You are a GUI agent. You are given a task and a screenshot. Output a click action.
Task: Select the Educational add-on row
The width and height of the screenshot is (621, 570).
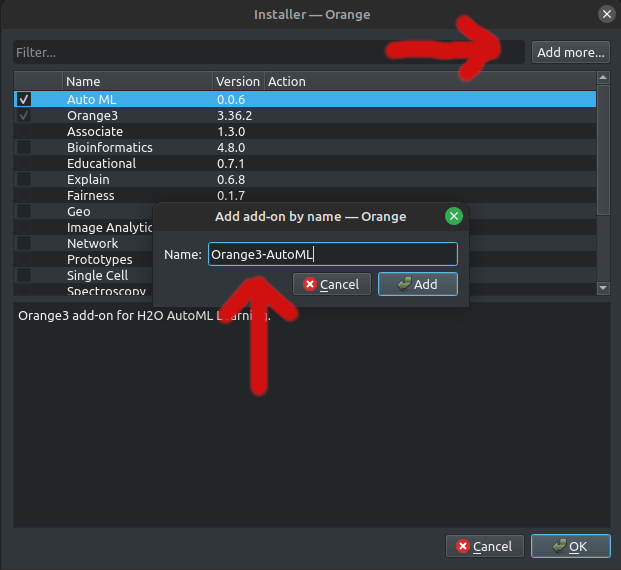305,163
